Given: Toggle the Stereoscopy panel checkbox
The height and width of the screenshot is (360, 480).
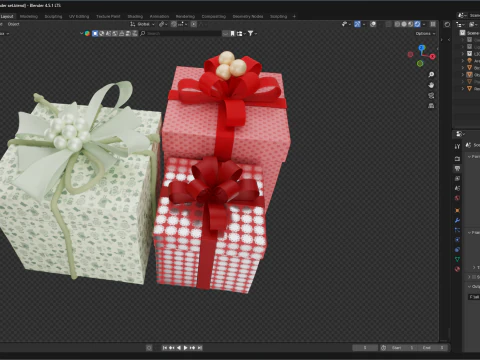Looking at the screenshot, I should click(x=474, y=277).
